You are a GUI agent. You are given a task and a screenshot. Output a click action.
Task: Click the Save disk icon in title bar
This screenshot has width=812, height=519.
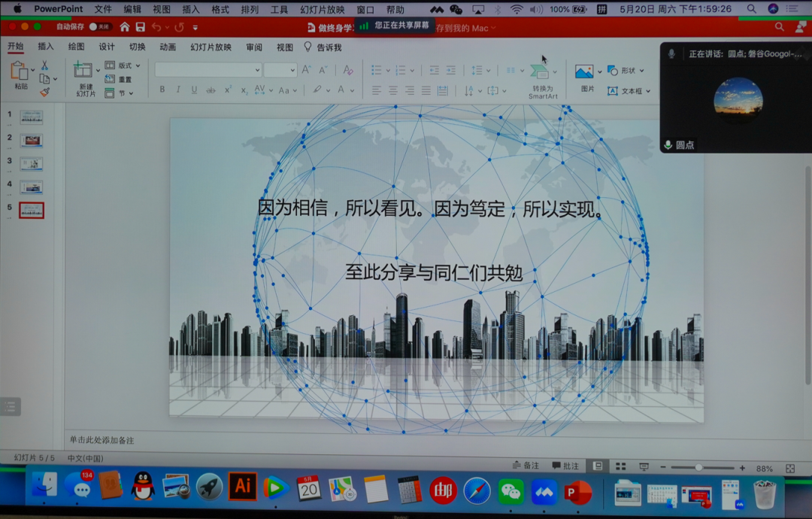click(x=140, y=27)
